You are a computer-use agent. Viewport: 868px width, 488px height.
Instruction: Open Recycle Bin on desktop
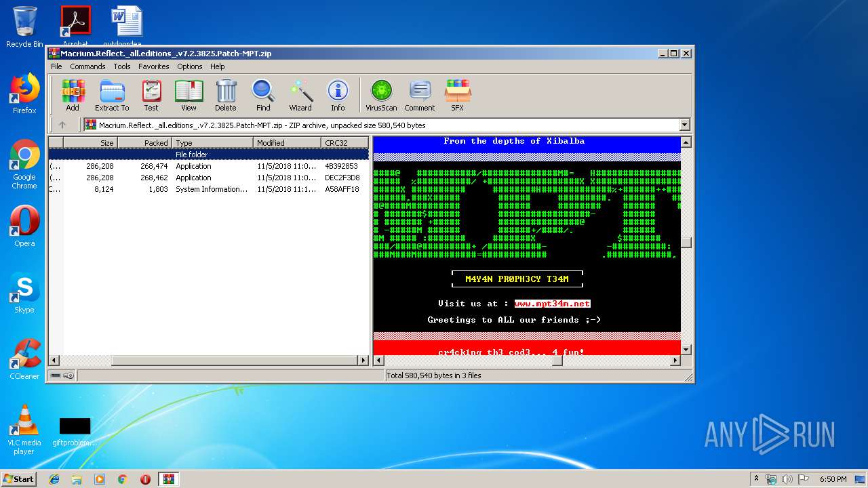click(24, 27)
